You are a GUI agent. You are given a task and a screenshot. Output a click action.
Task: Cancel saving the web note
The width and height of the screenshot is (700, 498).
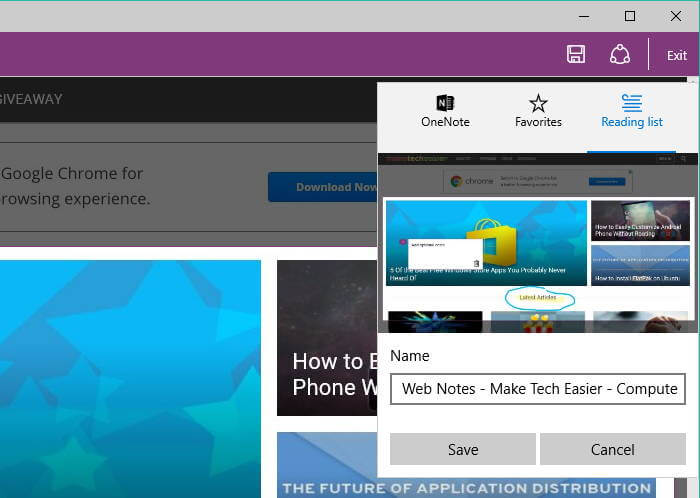[612, 449]
